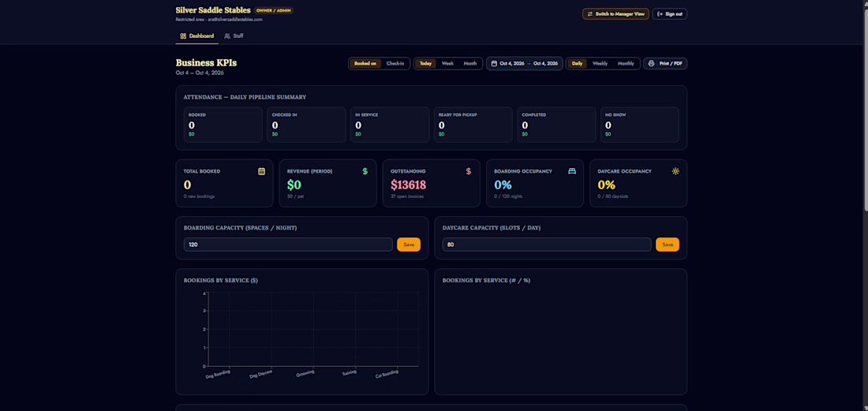
Task: Click the '0 / 80 day-slots' text
Action: point(613,196)
